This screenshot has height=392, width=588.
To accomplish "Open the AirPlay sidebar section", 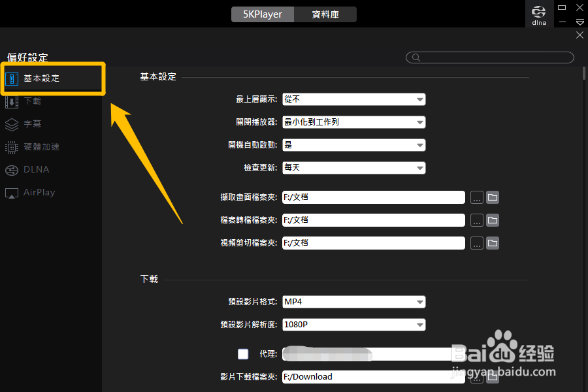I will pyautogui.click(x=39, y=193).
